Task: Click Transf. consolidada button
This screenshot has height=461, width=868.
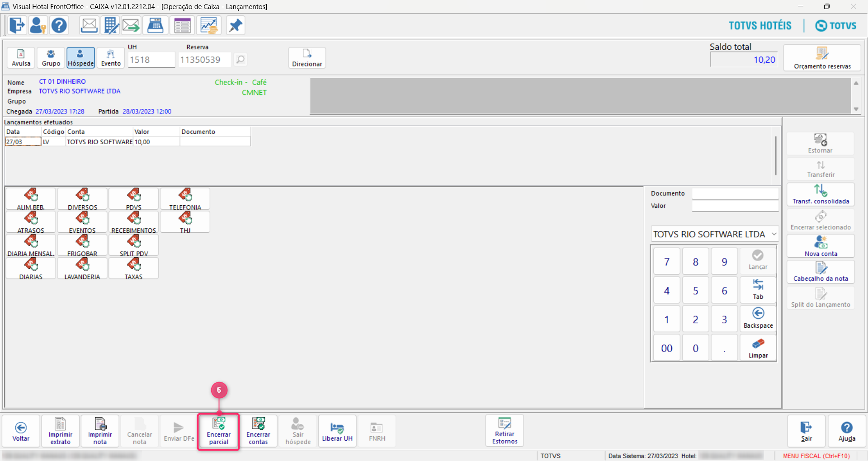Action: 821,194
